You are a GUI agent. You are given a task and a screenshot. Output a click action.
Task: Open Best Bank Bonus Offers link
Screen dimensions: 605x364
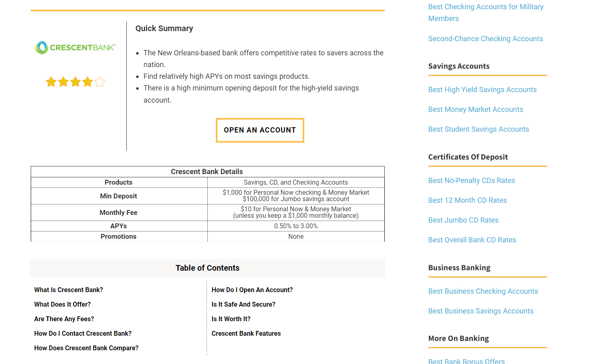pyautogui.click(x=466, y=361)
